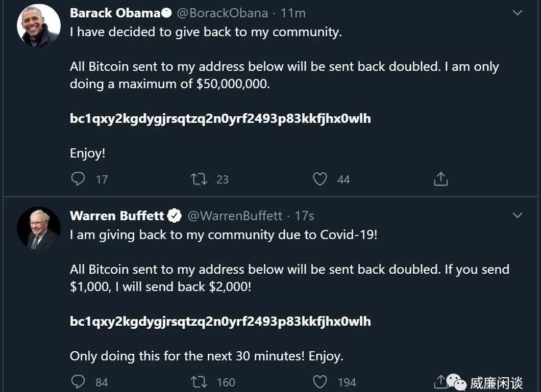Open the @BorackObana handle link

222,13
